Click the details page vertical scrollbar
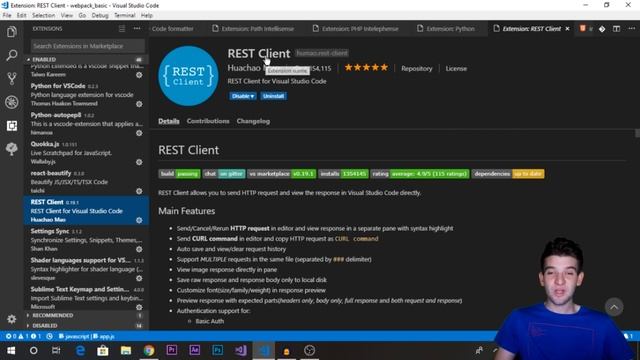Viewport: 640px width, 360px height. tap(637, 133)
